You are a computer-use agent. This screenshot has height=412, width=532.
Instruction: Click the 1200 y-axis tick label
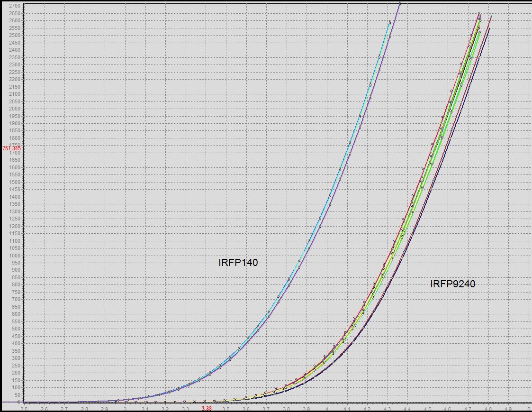point(14,226)
